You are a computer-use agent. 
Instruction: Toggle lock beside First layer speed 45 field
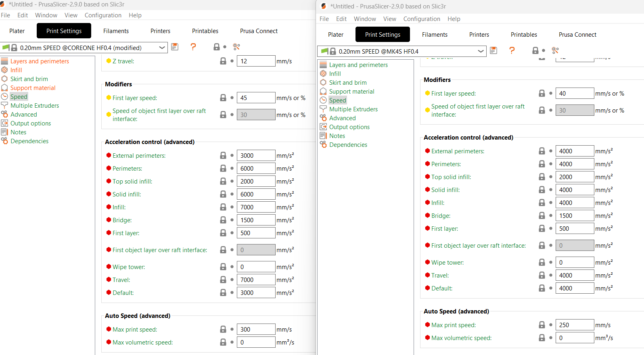tap(223, 98)
